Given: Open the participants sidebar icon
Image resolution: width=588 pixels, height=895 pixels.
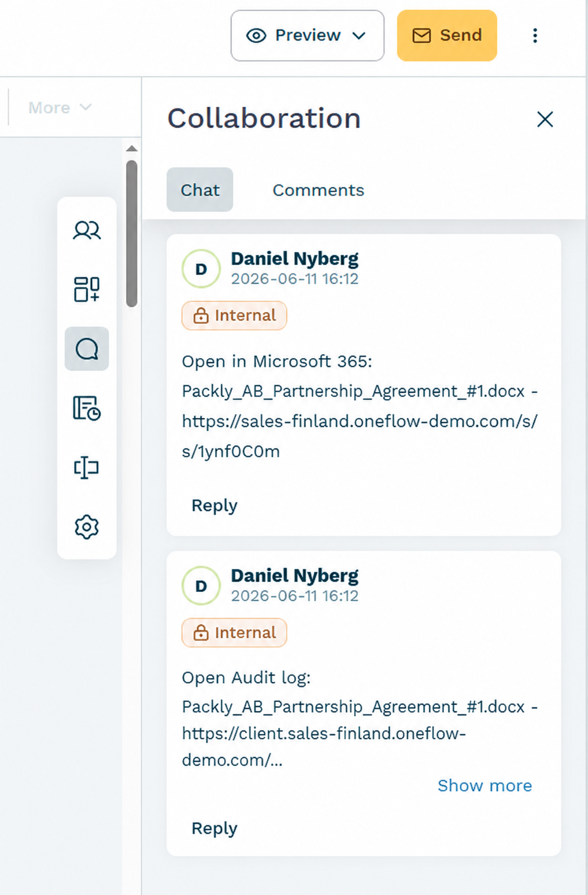Looking at the screenshot, I should coord(87,230).
